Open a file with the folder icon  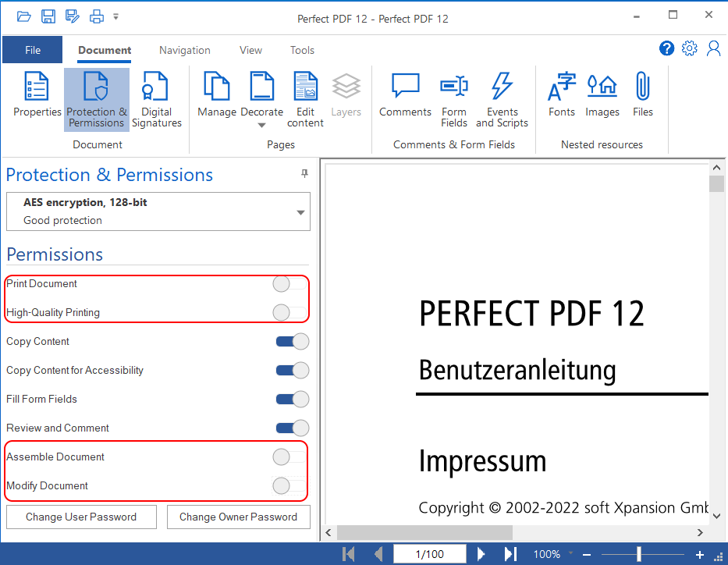pos(23,17)
